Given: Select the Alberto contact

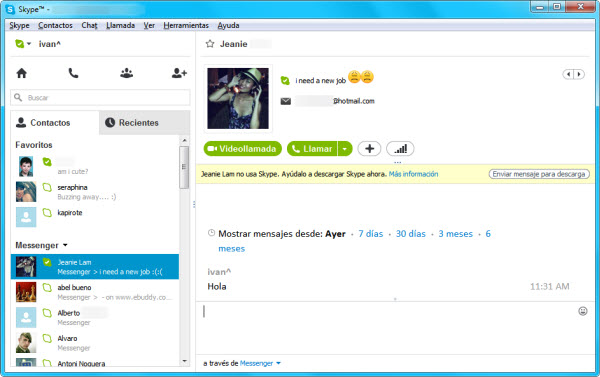Looking at the screenshot, I should pos(95,317).
